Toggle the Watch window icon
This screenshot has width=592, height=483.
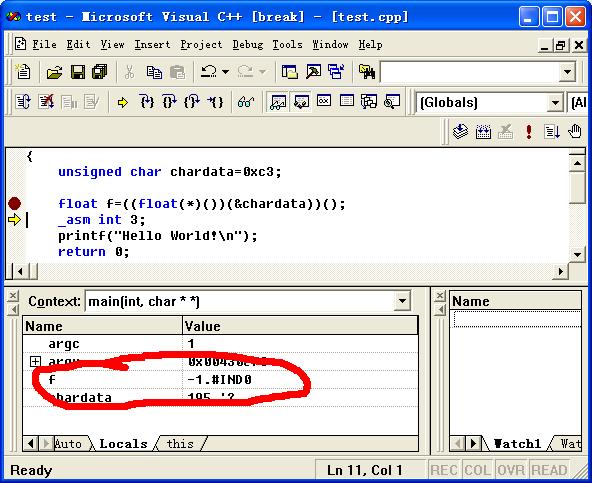coord(278,102)
